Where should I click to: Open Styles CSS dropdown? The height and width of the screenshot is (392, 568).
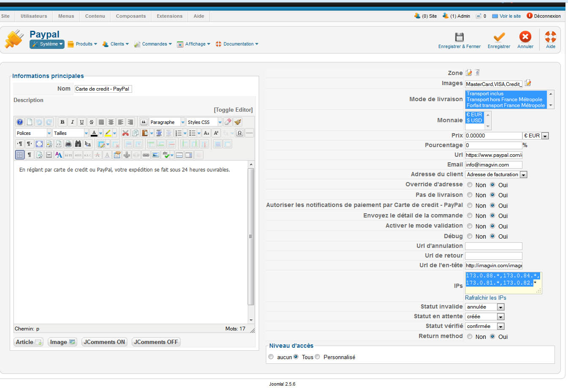(x=204, y=122)
